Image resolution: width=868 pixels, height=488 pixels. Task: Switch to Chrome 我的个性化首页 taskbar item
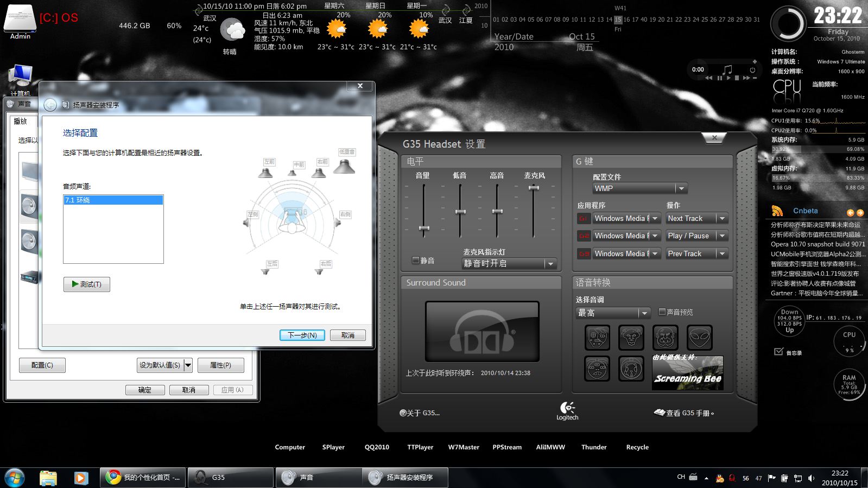[x=143, y=478]
